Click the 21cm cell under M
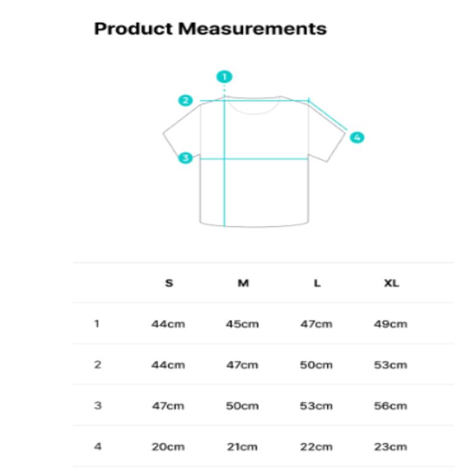The image size is (476, 476). pyautogui.click(x=242, y=447)
